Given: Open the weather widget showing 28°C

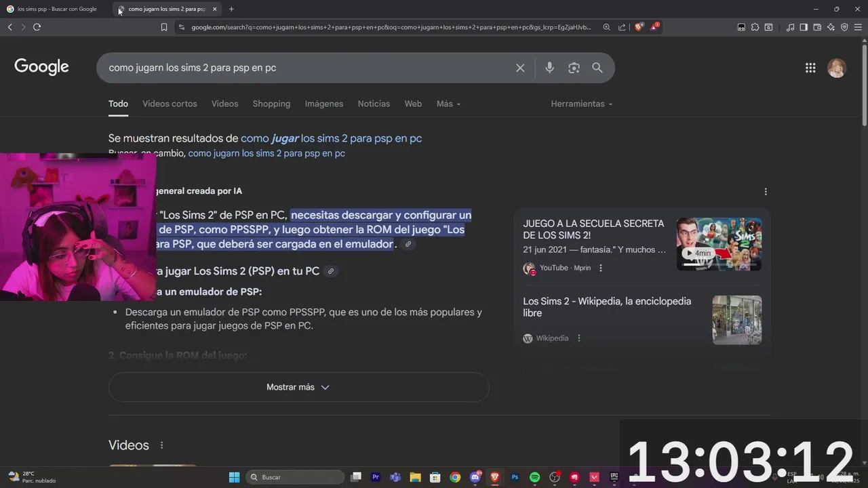Looking at the screenshot, I should tap(31, 477).
